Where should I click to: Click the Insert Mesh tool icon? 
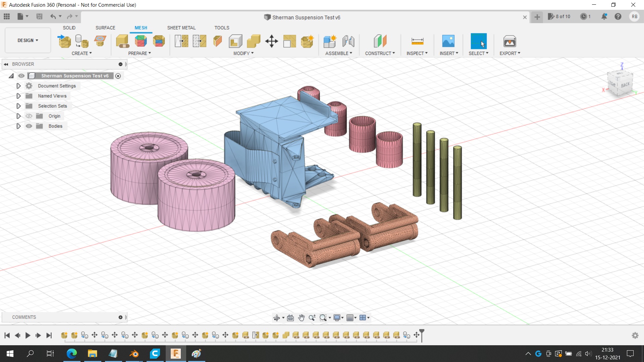coord(64,41)
